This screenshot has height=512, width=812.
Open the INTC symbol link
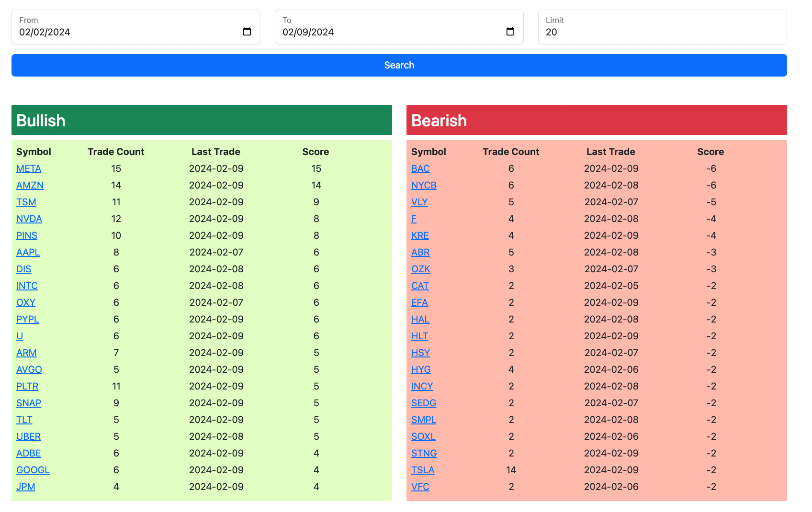[27, 286]
